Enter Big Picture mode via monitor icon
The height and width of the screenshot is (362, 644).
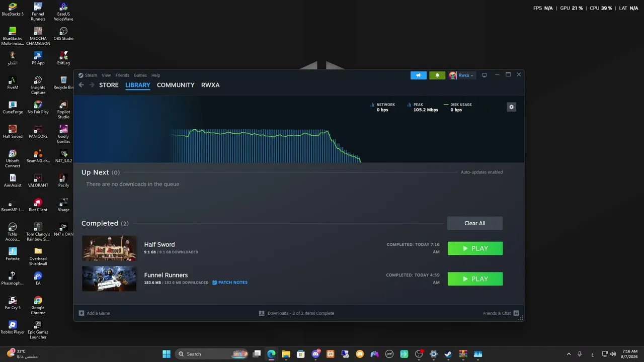(485, 75)
